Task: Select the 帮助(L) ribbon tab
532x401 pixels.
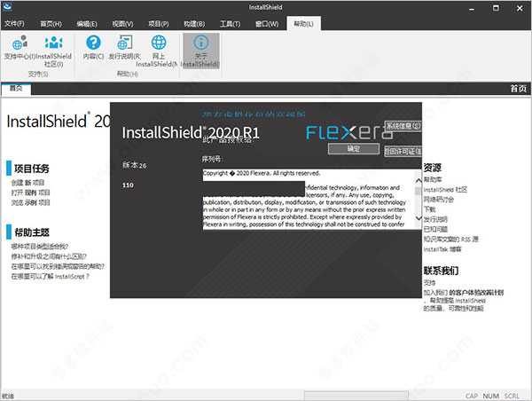Action: [303, 23]
